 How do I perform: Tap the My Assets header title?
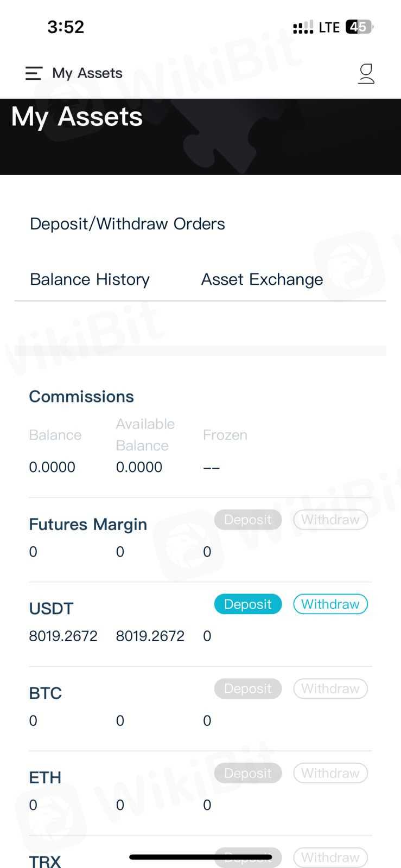pos(87,73)
